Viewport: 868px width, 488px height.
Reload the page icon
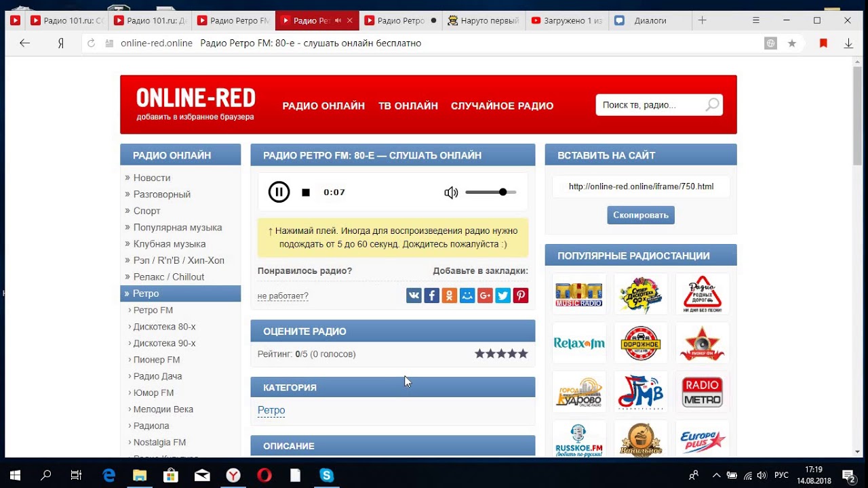(92, 43)
